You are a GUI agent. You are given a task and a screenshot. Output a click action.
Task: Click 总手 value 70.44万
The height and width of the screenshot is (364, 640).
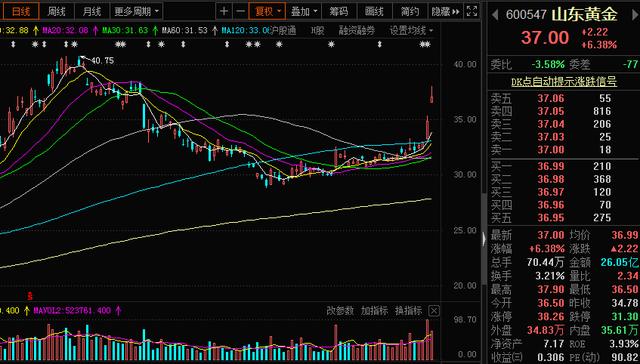546,262
